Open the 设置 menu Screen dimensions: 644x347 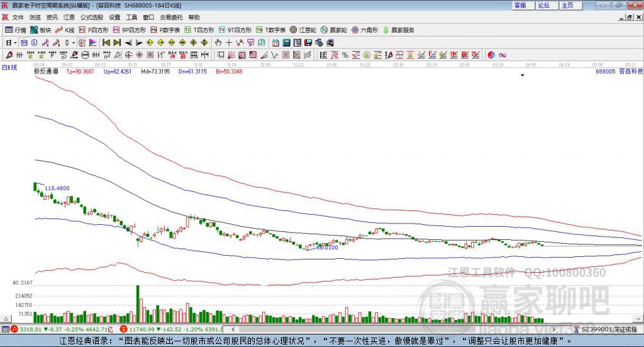pyautogui.click(x=114, y=17)
